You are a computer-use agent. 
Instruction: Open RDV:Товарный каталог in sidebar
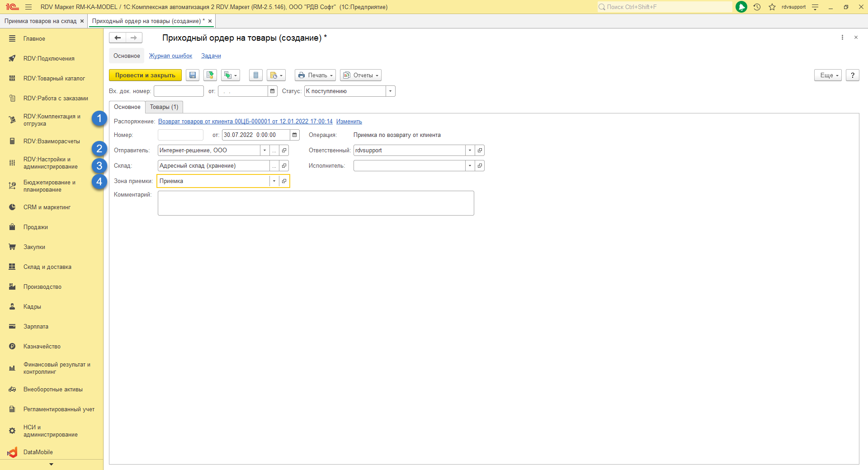[54, 79]
